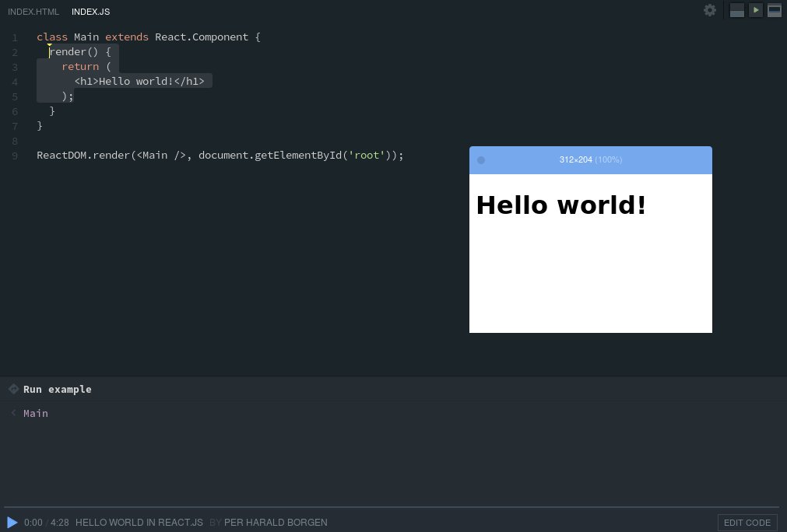787x532 pixels.
Task: Click the Main console output text
Action: [36, 413]
